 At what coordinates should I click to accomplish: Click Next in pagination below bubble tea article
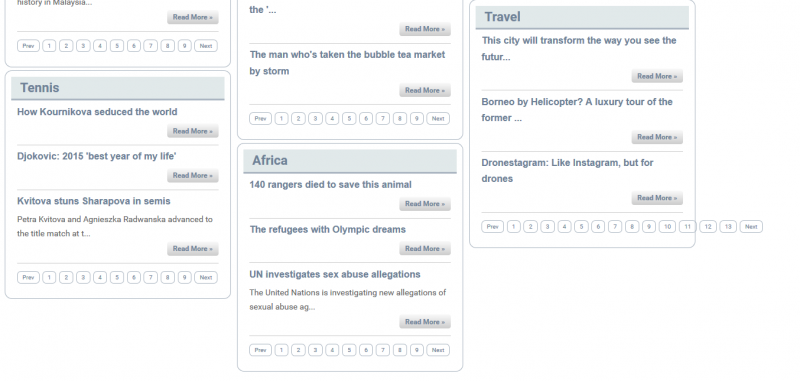click(438, 119)
